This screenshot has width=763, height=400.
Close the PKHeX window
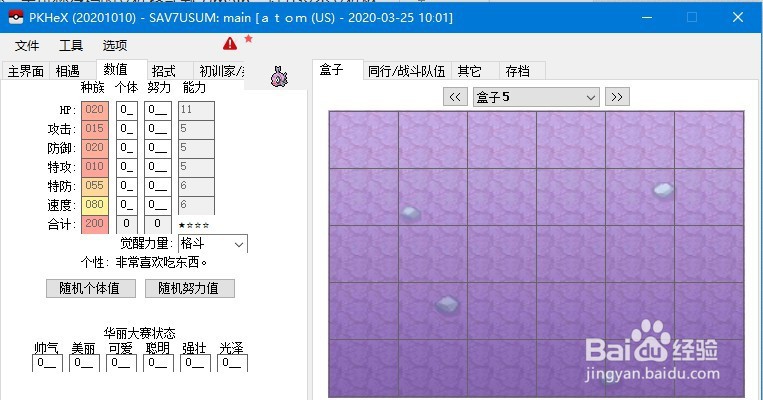[x=738, y=17]
